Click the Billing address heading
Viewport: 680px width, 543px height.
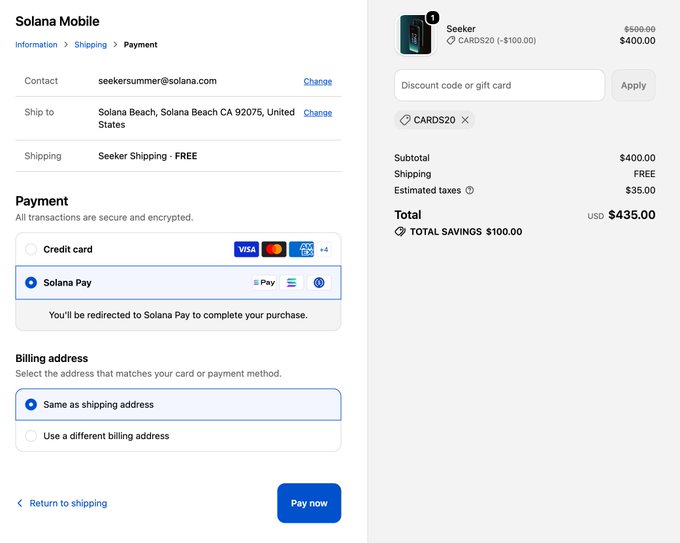52,358
